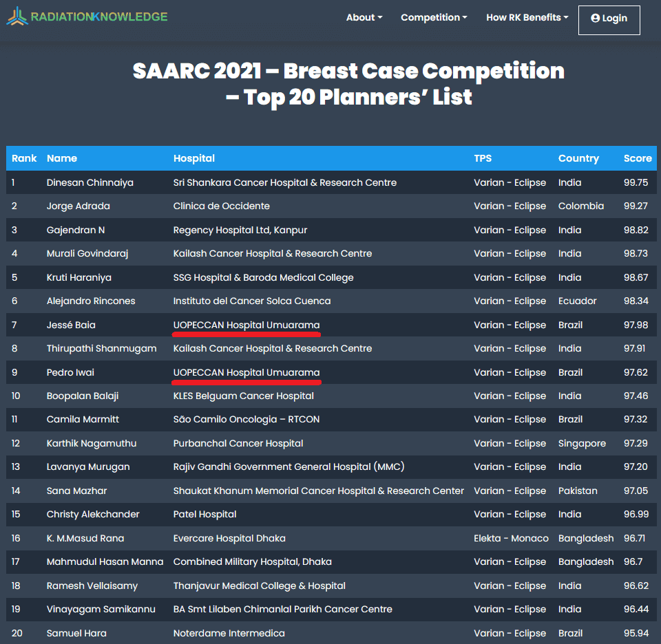Screen dimensions: 661x644
Task: Click the score 97.62
Action: coord(636,373)
